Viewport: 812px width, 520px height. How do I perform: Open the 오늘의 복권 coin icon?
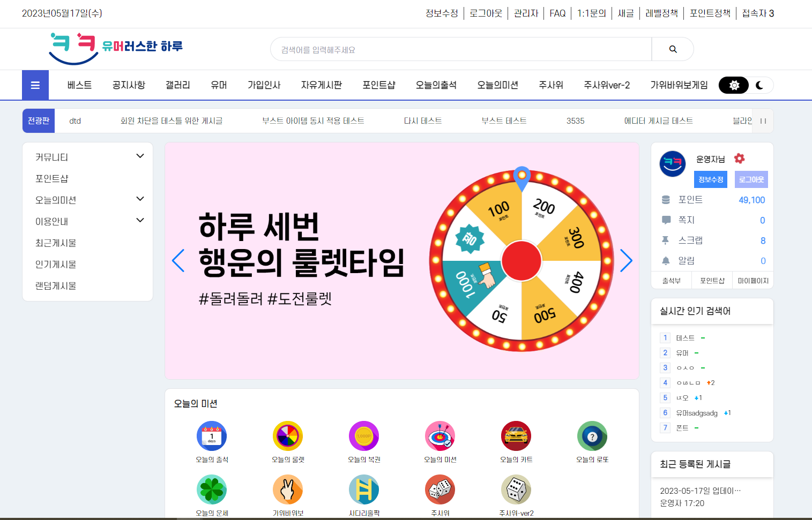pos(364,436)
